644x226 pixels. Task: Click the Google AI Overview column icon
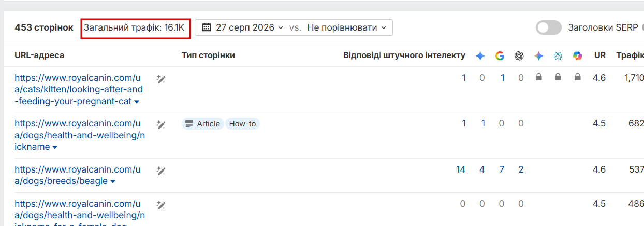click(500, 56)
